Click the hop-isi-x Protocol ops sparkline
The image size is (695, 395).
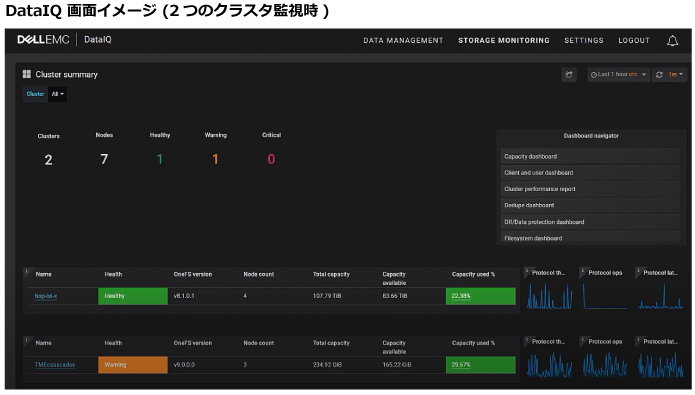tap(605, 296)
